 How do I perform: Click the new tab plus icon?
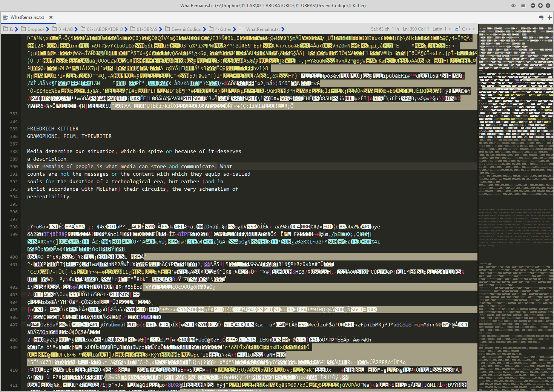(549, 17)
